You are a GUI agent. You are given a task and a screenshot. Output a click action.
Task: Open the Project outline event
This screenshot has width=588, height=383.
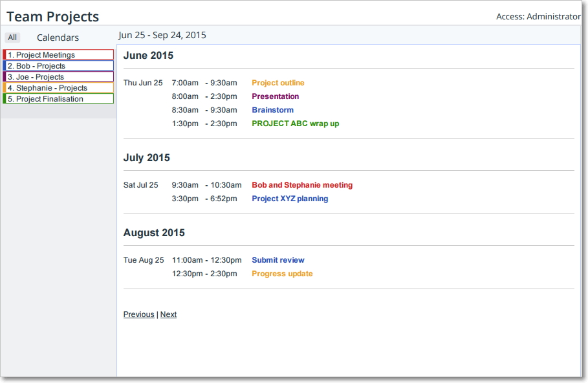point(278,83)
